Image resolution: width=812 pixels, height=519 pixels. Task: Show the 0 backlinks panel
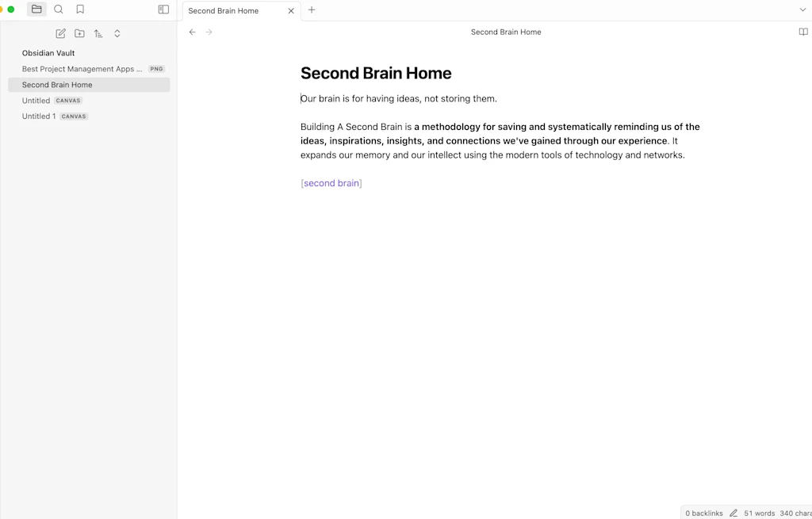point(704,513)
